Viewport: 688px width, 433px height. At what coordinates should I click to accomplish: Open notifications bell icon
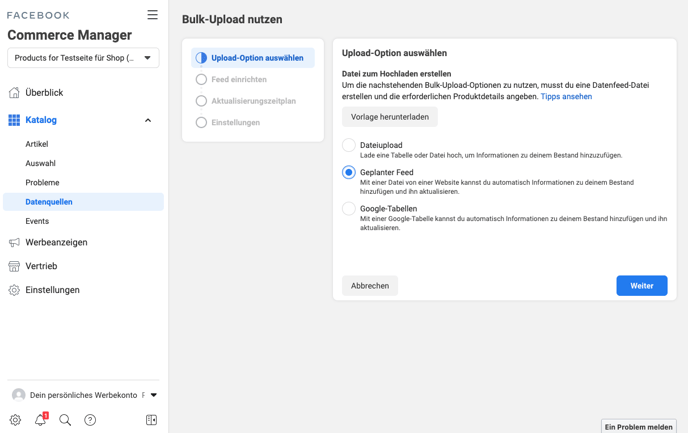tap(41, 419)
